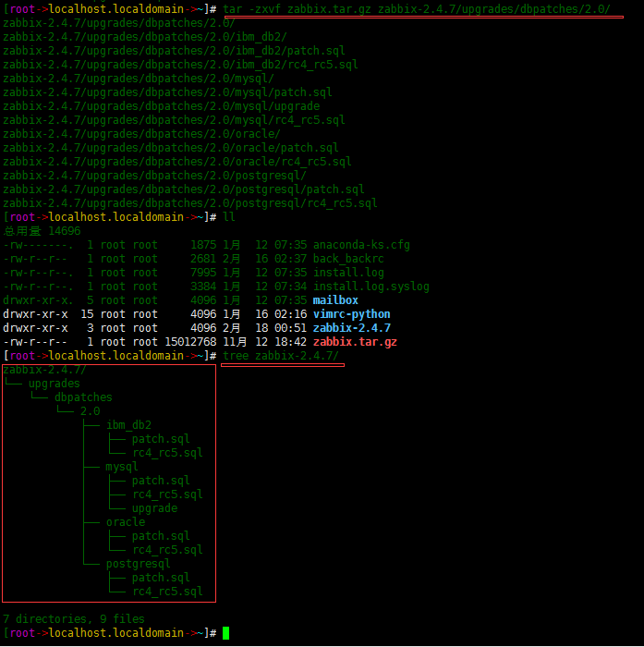Select blue zabbix-2.4.7 directory in ll listing

[351, 328]
